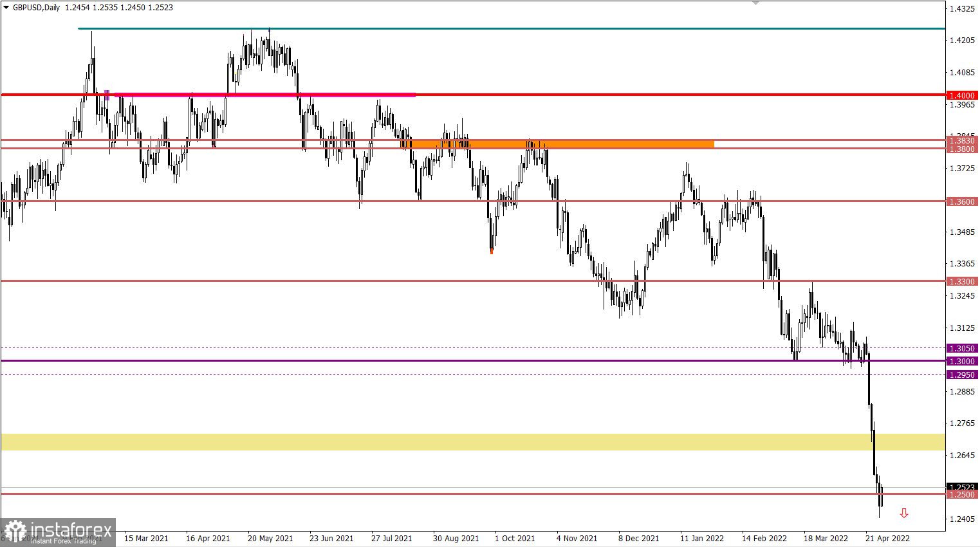Click the 1.3365 price axis value

[962, 264]
